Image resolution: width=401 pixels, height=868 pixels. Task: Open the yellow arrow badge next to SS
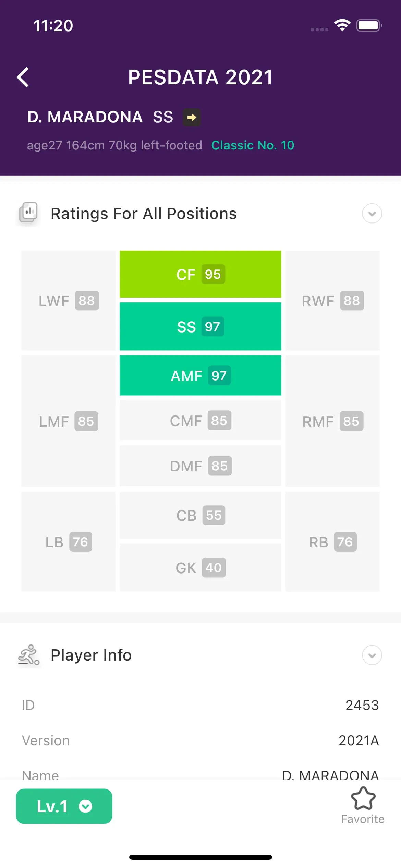tap(191, 117)
